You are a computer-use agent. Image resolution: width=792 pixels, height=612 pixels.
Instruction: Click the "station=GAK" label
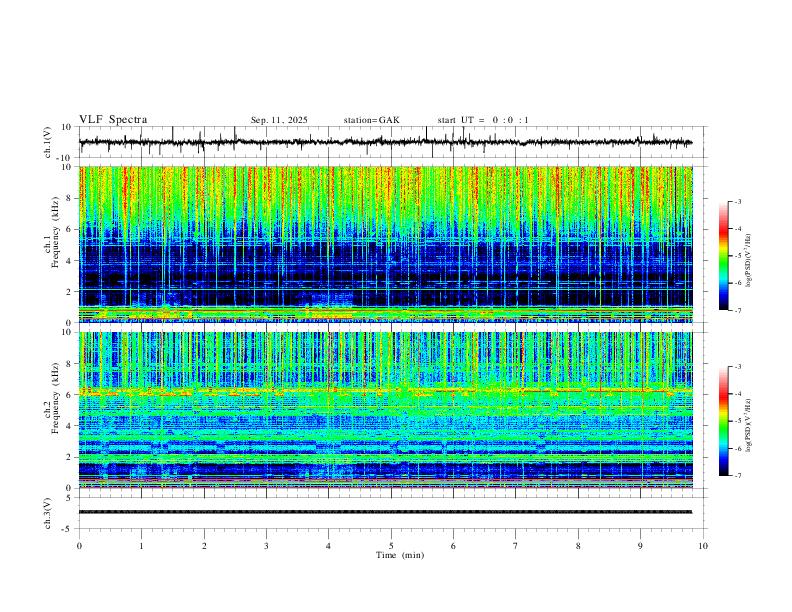(371, 120)
